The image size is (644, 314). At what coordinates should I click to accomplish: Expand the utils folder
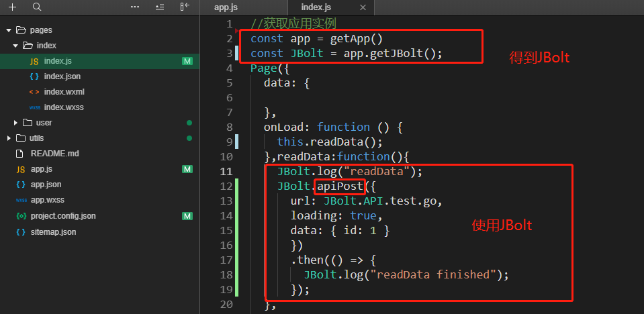click(9, 138)
